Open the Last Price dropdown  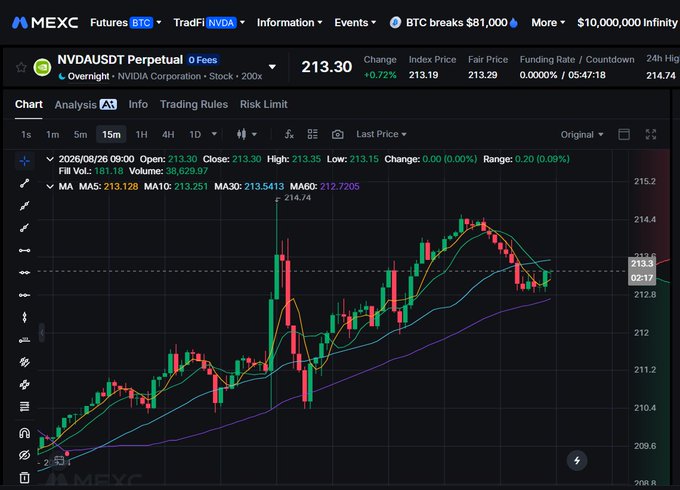click(x=381, y=134)
